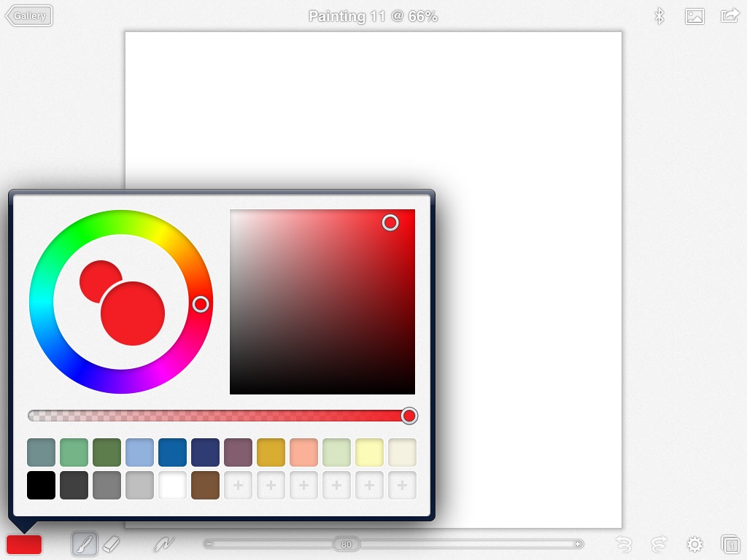The height and width of the screenshot is (560, 747).
Task: Select the black color swatch
Action: [41, 485]
